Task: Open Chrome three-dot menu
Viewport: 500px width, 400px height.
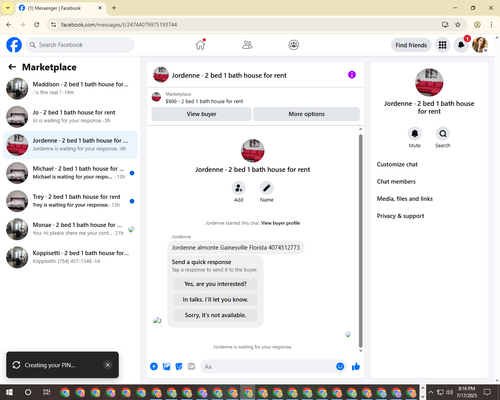Action: coord(491,24)
